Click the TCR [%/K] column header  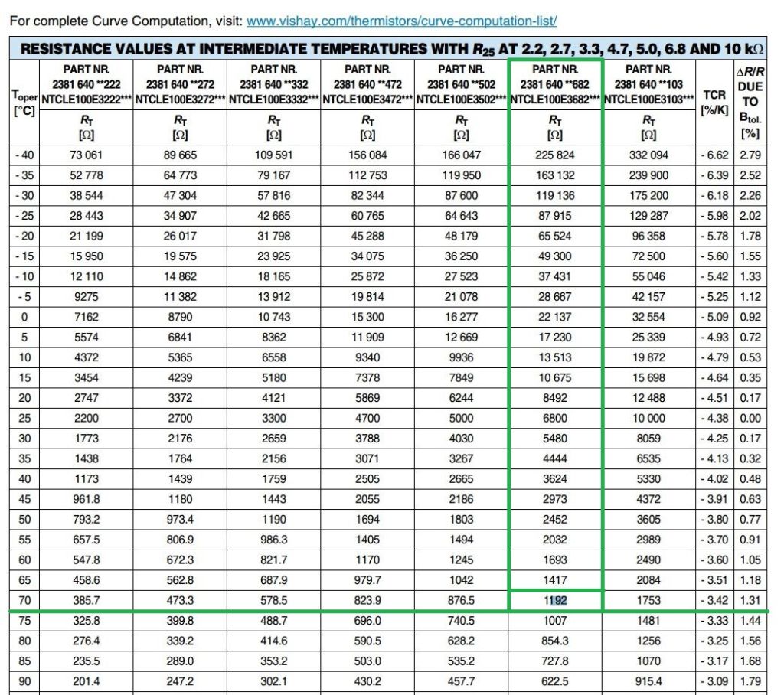click(714, 100)
